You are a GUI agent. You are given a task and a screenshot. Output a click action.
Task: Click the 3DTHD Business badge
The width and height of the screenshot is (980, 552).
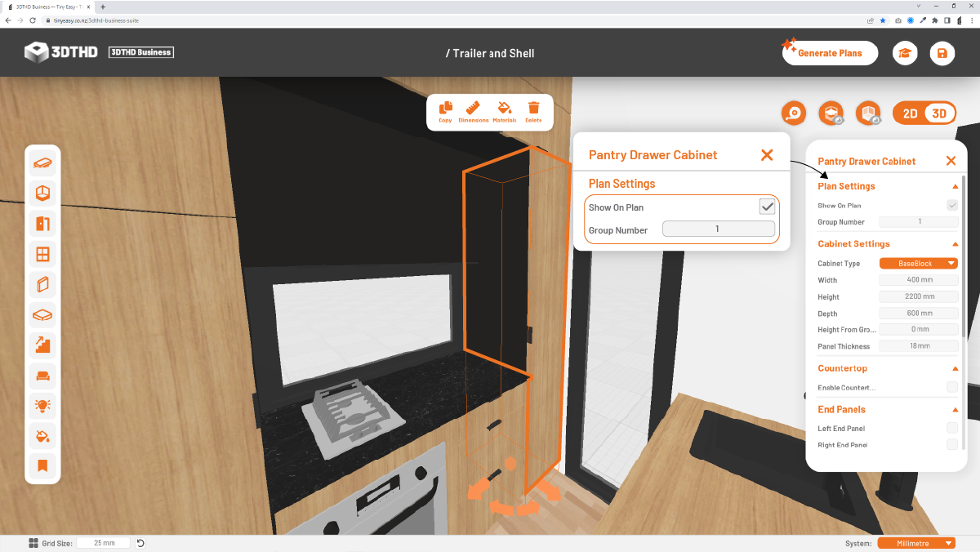tap(141, 52)
